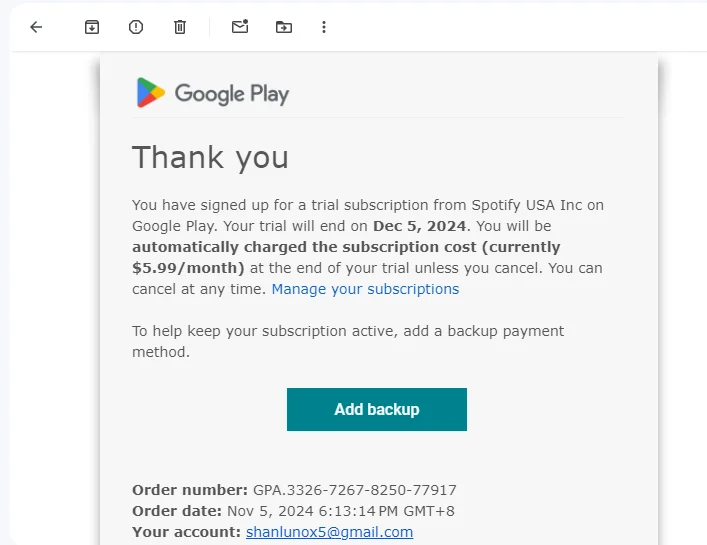Image resolution: width=707 pixels, height=545 pixels.
Task: Click the GPA order number value
Action: click(355, 490)
